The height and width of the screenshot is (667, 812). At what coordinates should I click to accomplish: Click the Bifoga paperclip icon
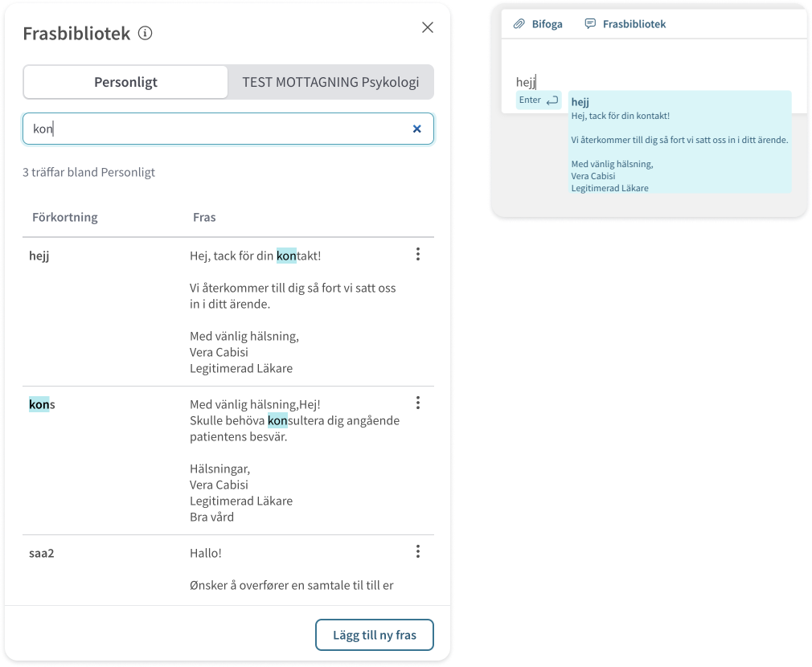519,24
